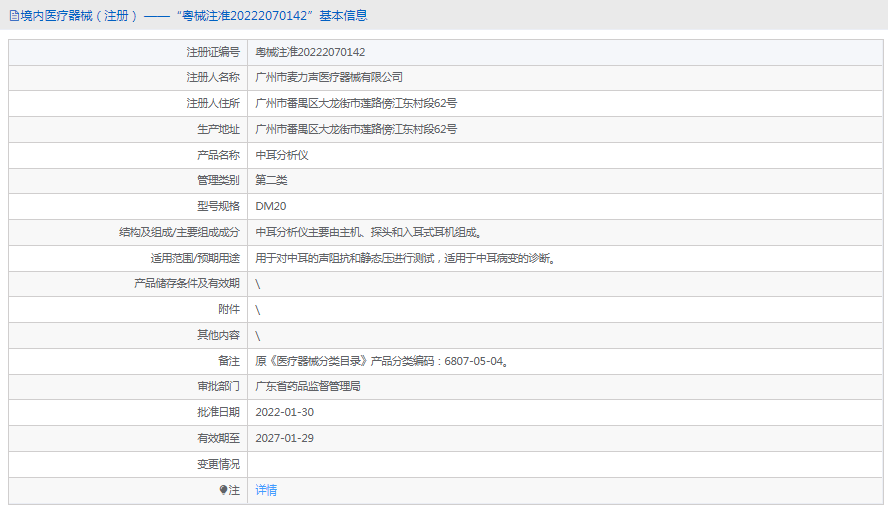Click the 附件 label

click(229, 310)
